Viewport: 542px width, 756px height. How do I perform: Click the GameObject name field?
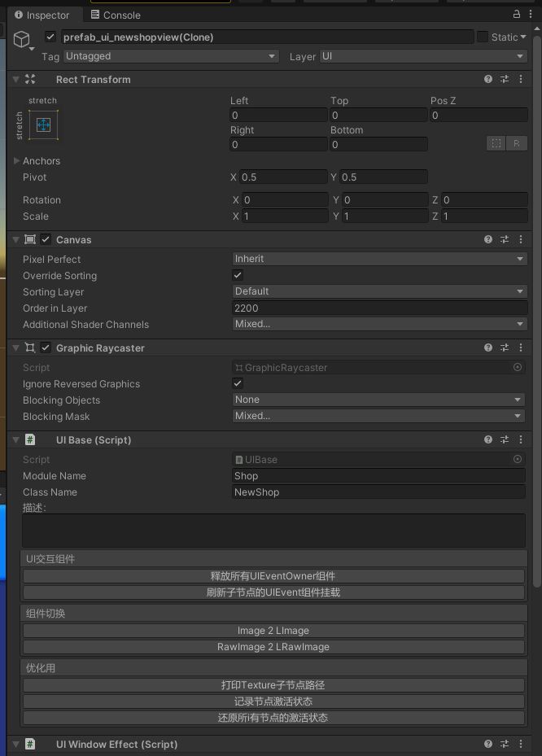268,37
